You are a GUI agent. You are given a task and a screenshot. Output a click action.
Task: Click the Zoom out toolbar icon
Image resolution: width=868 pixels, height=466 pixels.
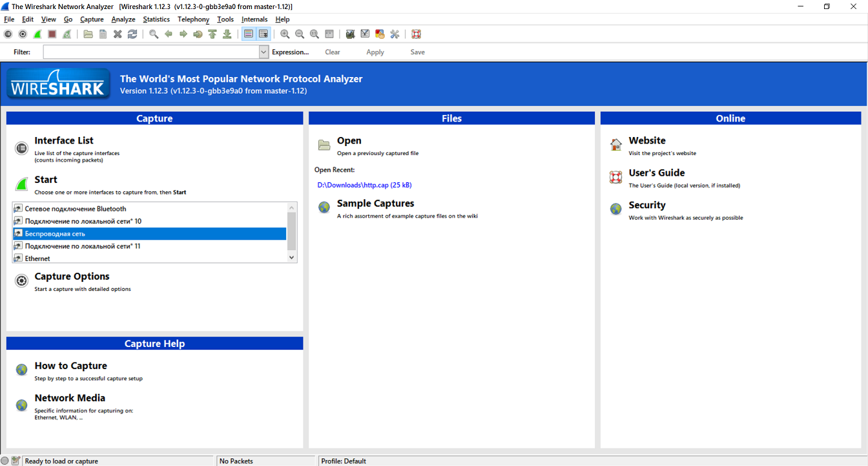[300, 34]
